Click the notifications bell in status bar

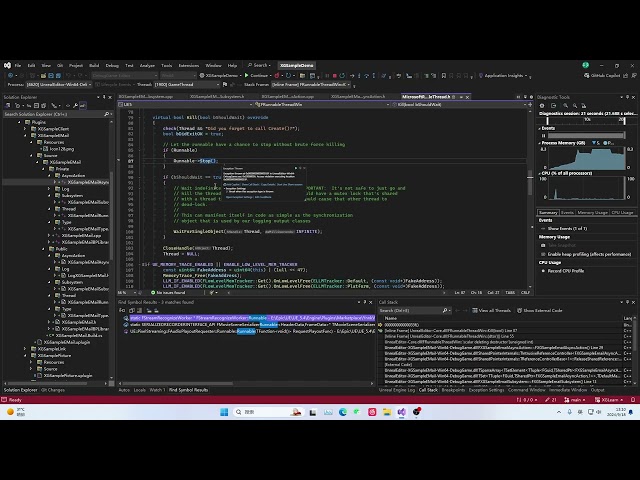click(633, 400)
